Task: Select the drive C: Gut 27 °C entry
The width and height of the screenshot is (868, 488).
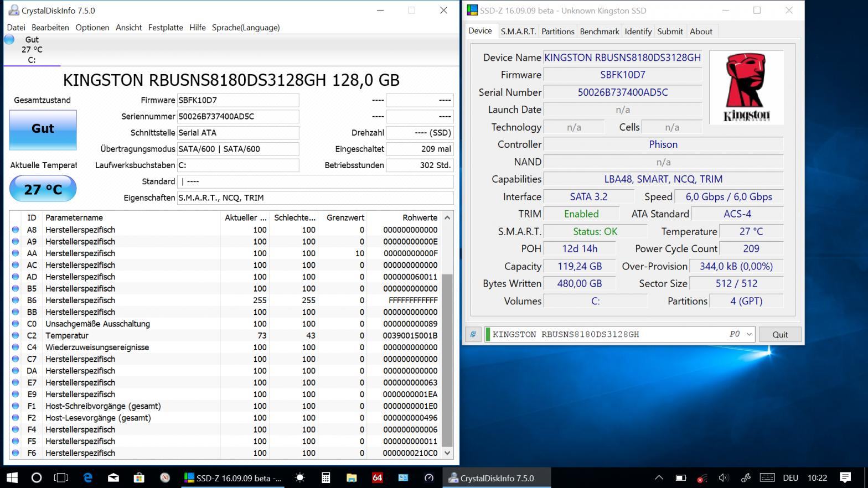Action: [x=32, y=50]
